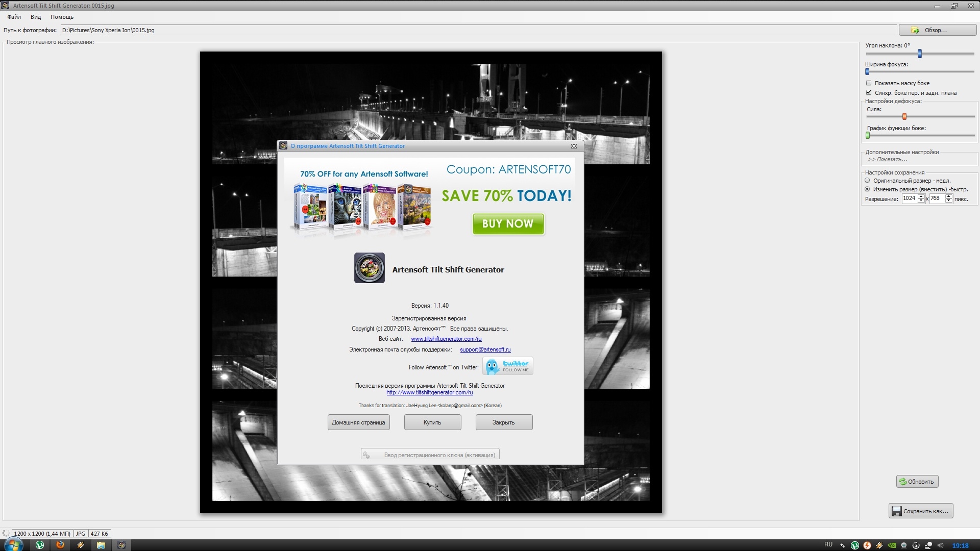Image resolution: width=980 pixels, height=551 pixels.
Task: Enable Показать маску боке checkbox
Action: coord(869,83)
